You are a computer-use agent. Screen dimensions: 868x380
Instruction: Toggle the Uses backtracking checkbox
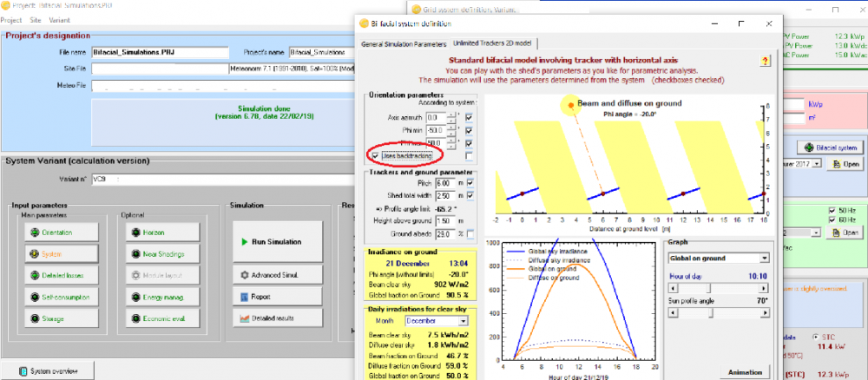[x=375, y=155]
